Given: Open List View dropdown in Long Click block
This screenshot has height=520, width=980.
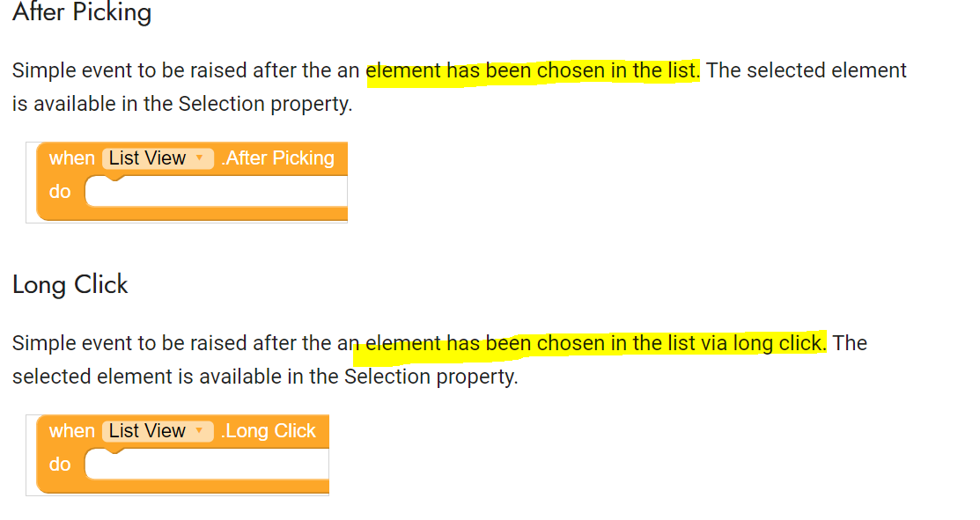Looking at the screenshot, I should 158,431.
